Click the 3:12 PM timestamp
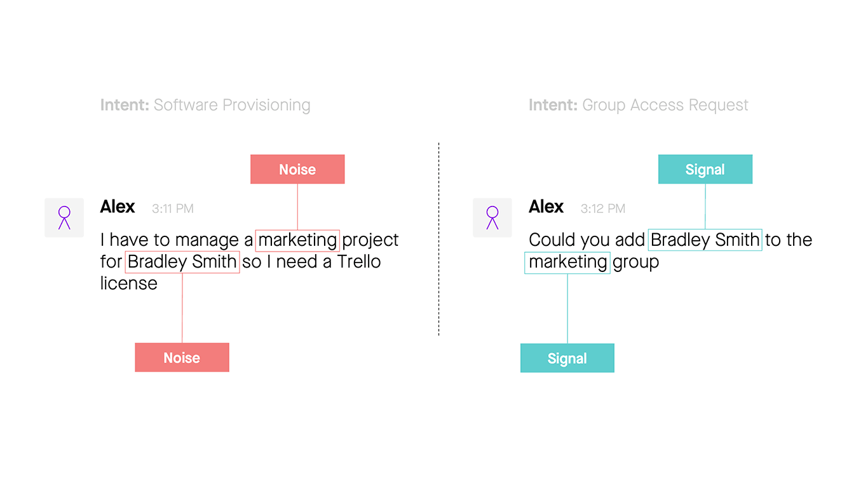 click(x=602, y=208)
